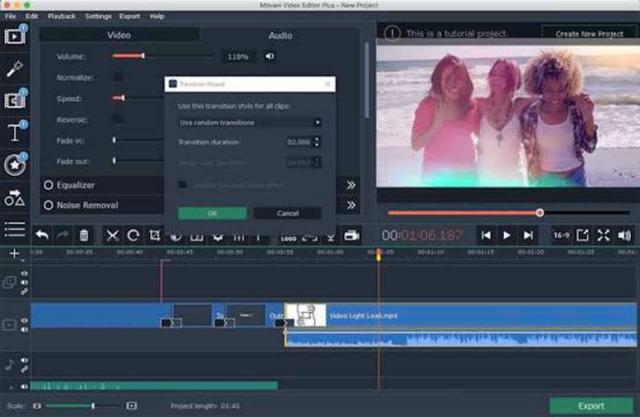
Task: Mute volume using speaker icon
Action: tap(270, 56)
